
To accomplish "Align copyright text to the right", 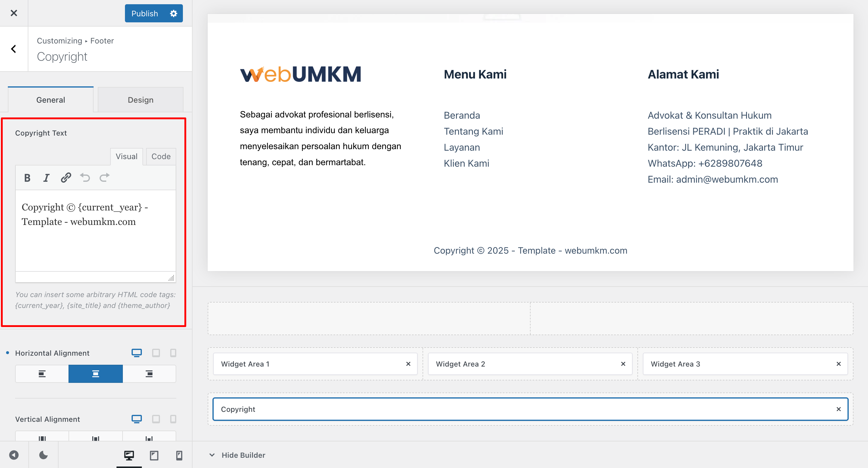I will pos(149,373).
